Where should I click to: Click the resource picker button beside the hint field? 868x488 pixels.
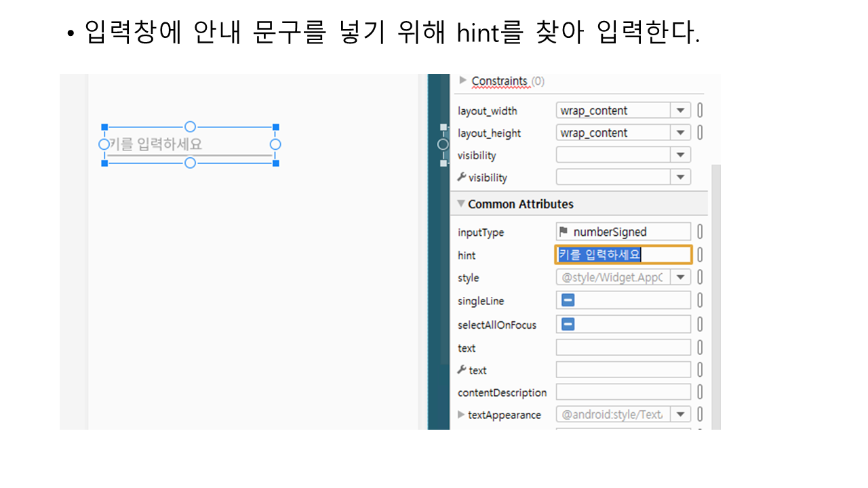(x=700, y=255)
